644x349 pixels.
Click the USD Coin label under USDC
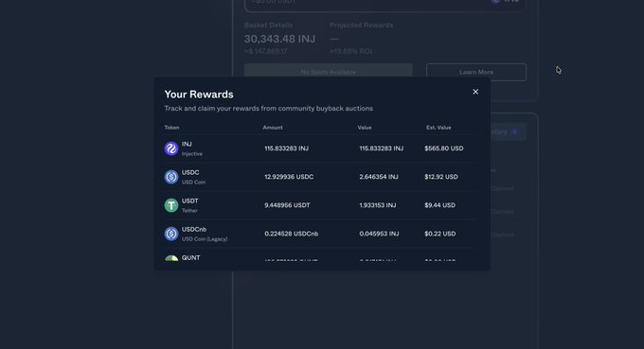(x=193, y=183)
